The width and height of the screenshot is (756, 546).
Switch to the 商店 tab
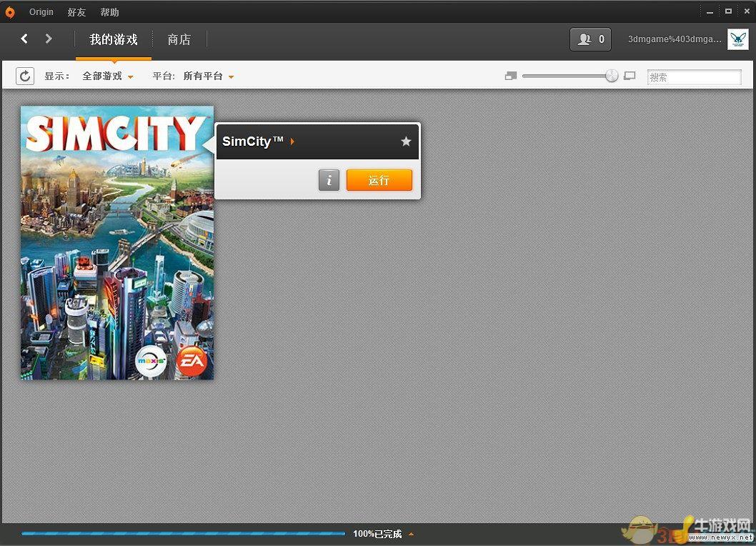click(179, 39)
